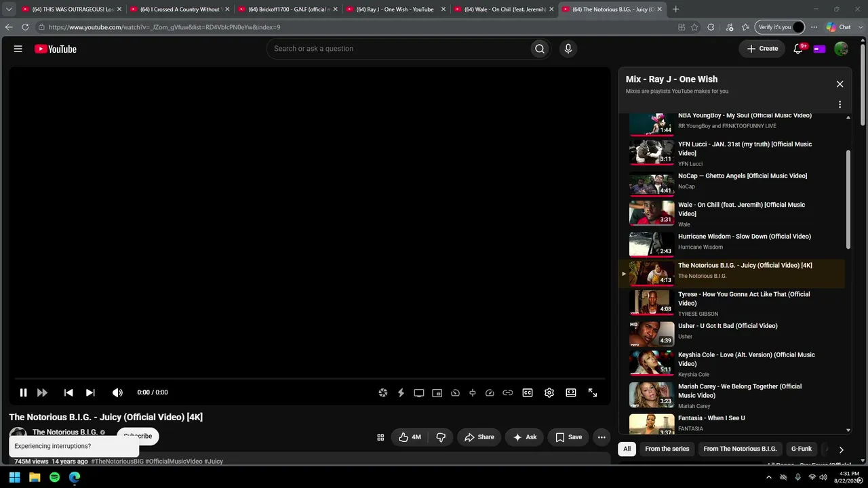Image resolution: width=868 pixels, height=488 pixels.
Task: Like the Juicy video
Action: pyautogui.click(x=410, y=437)
